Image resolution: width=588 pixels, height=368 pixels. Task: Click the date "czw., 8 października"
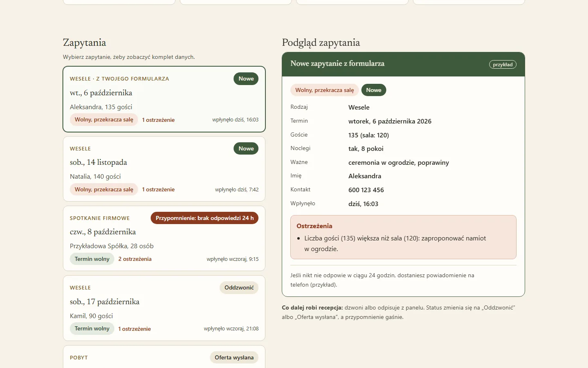point(103,232)
